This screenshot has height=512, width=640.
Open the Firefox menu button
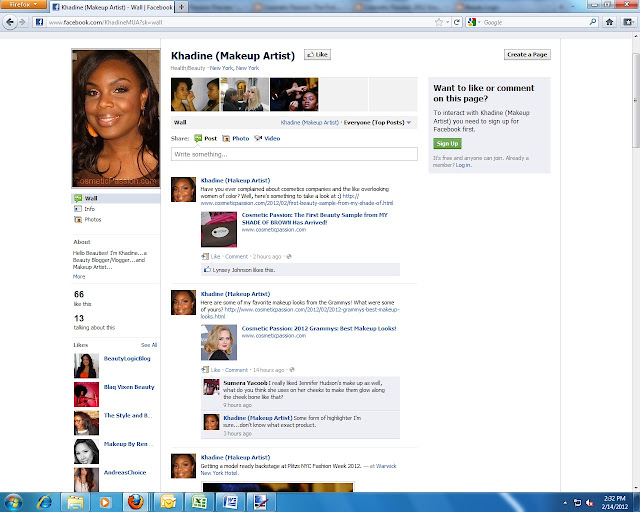[23, 4]
